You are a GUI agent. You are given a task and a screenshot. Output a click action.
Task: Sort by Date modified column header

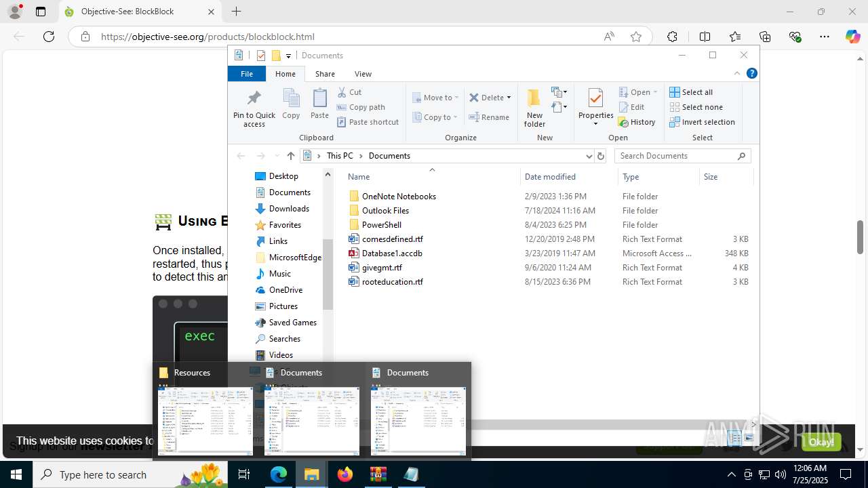[568, 177]
